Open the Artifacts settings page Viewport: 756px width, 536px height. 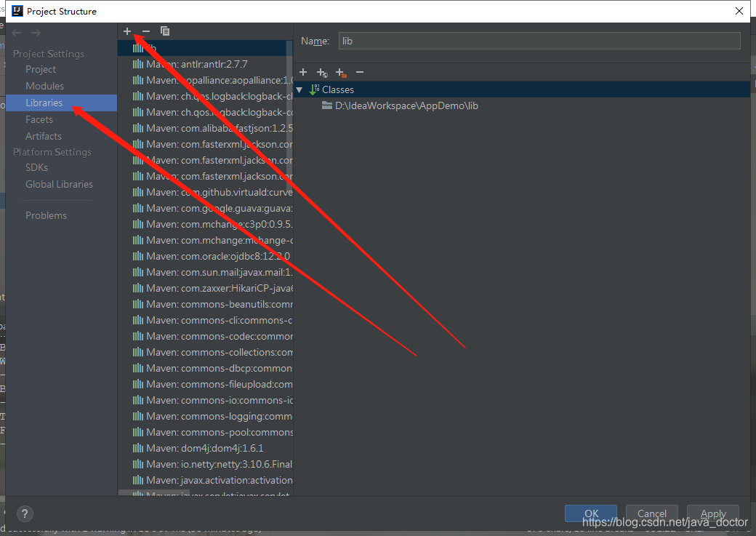pyautogui.click(x=44, y=136)
